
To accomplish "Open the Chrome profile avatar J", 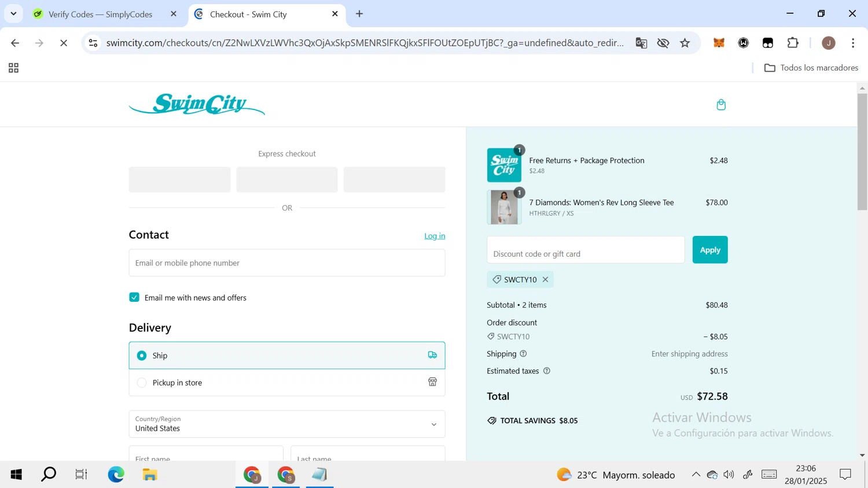I will [829, 43].
